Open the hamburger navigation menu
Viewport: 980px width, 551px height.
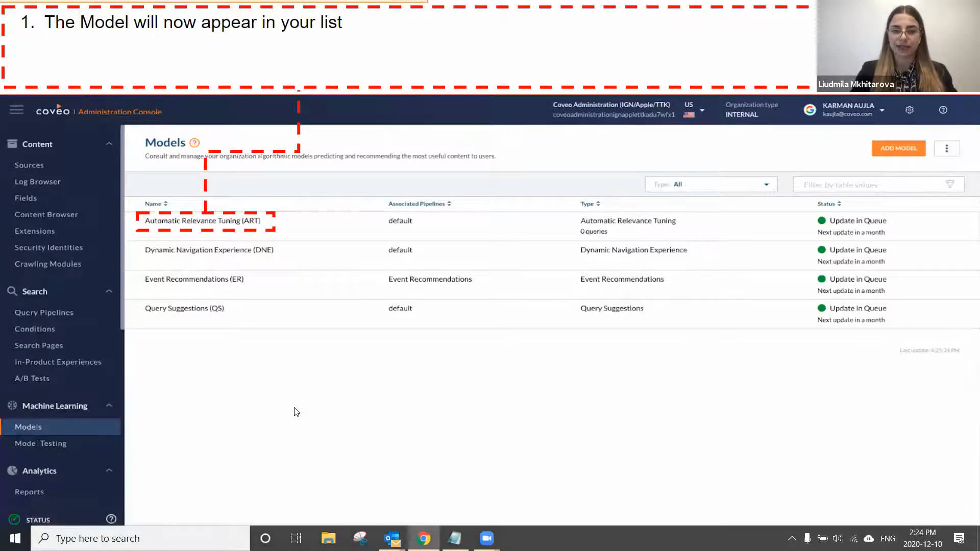click(x=16, y=110)
